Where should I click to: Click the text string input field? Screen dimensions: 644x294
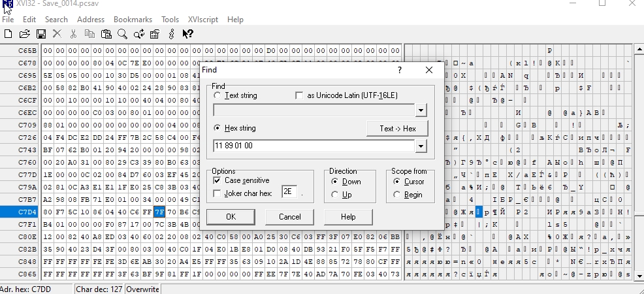coord(315,110)
